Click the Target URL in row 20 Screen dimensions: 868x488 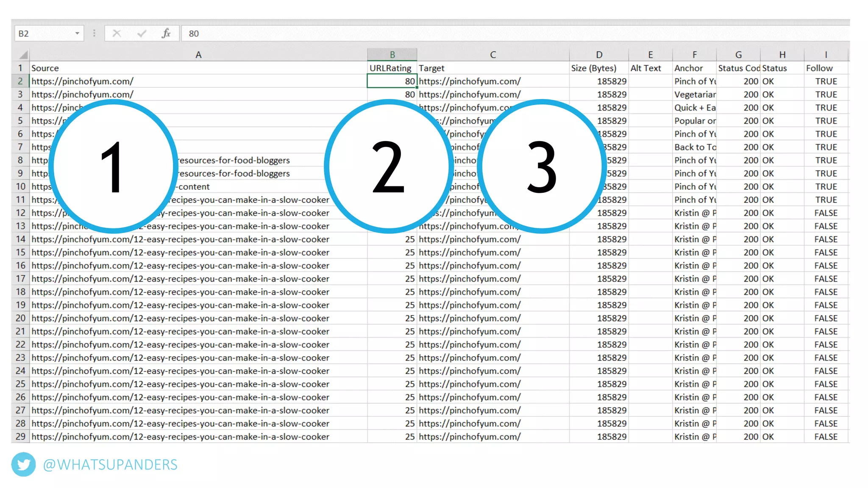tap(470, 318)
